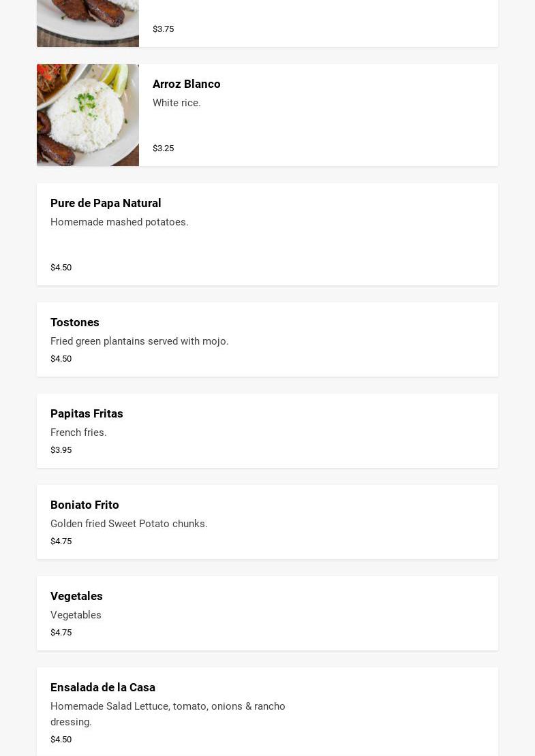Click the Golden fried Sweet Potato description
This screenshot has width=535, height=756.
pos(129,524)
